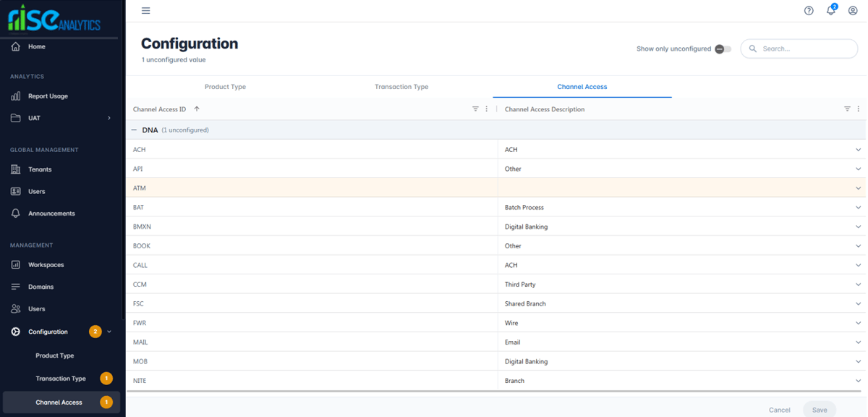Toggle Show only unconfigured switch
868x417 pixels.
point(723,49)
